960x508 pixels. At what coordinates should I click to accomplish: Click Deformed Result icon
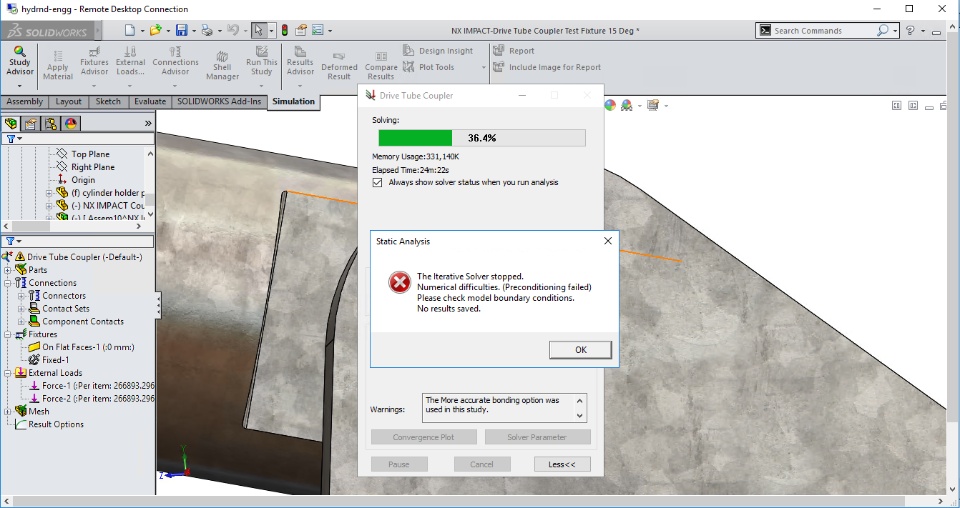click(339, 65)
